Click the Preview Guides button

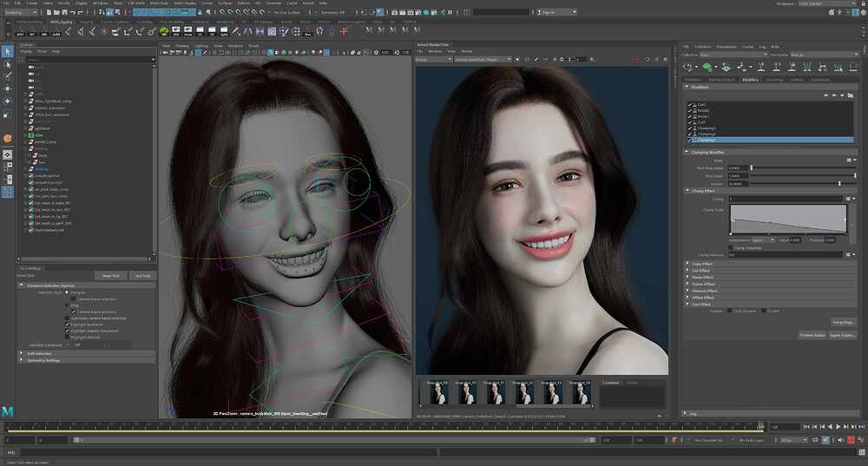pos(812,335)
